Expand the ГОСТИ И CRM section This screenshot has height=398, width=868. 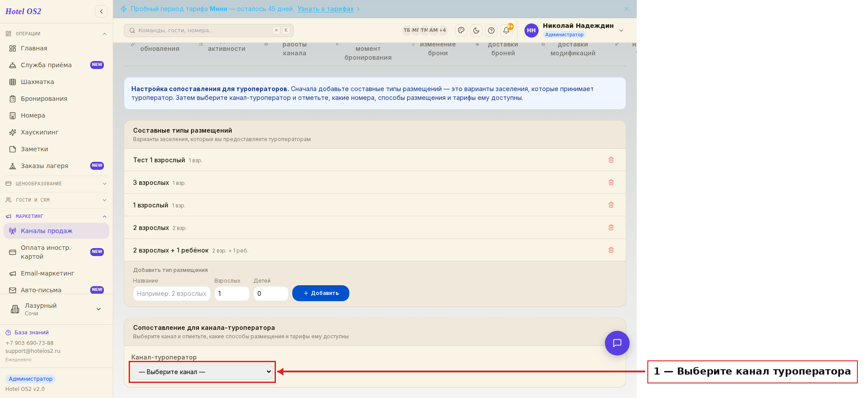pos(56,200)
